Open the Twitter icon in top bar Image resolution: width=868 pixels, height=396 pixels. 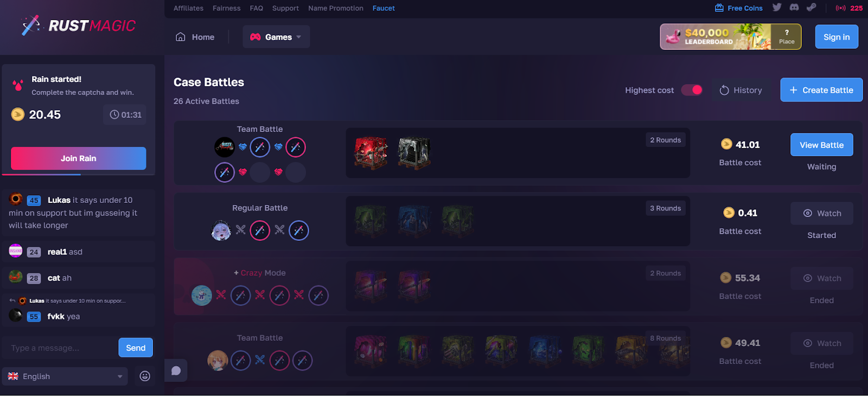coord(777,8)
